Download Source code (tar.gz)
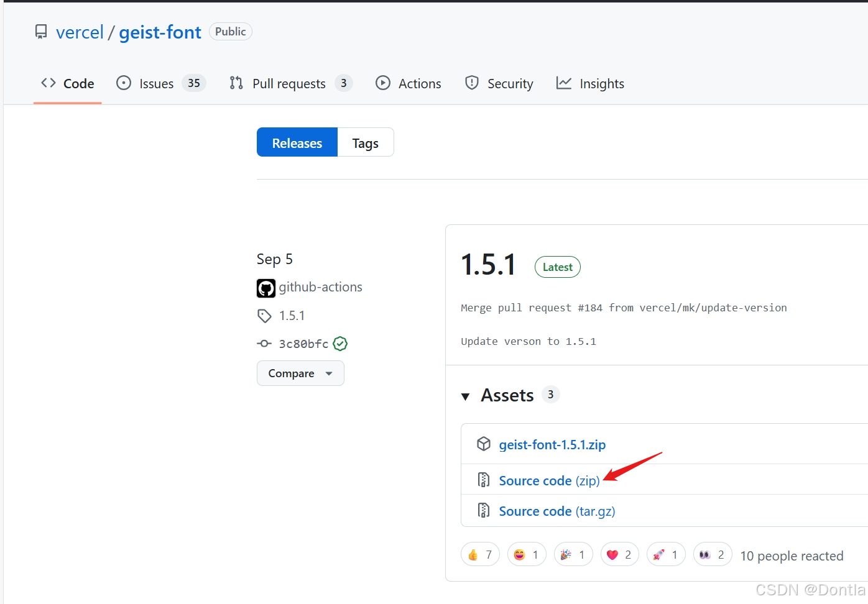The height and width of the screenshot is (604, 868). (557, 511)
